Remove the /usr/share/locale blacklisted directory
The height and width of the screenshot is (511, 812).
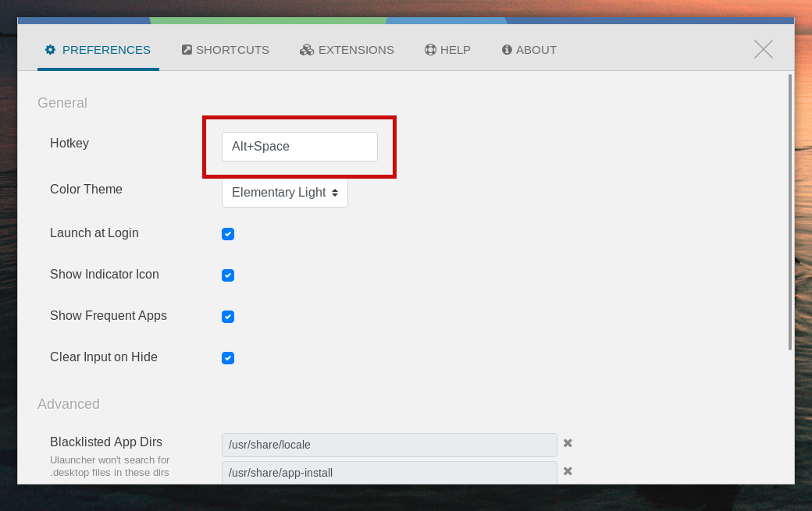[x=568, y=443]
